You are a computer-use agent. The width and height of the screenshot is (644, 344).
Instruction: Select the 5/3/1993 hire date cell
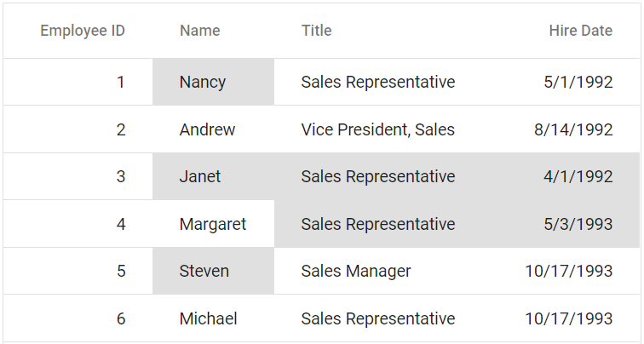[x=578, y=224]
